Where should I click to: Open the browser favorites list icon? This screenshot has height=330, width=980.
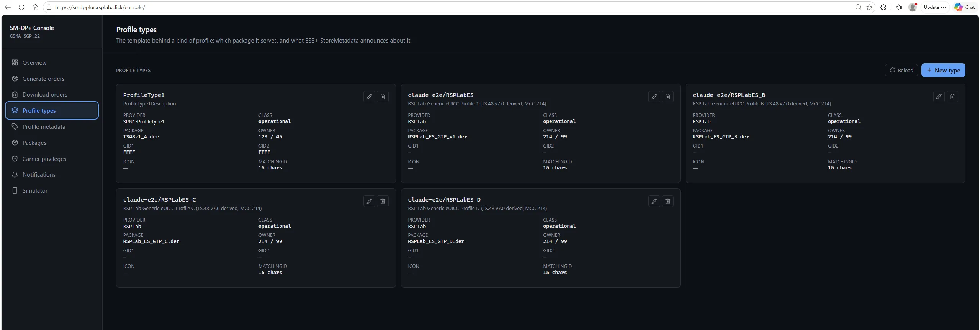tap(899, 7)
